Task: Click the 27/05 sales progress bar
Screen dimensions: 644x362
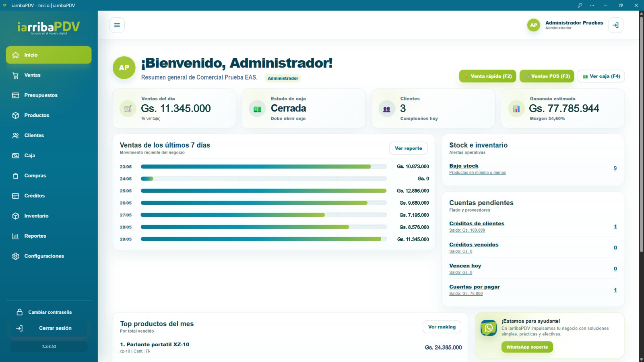Action: coord(264,215)
